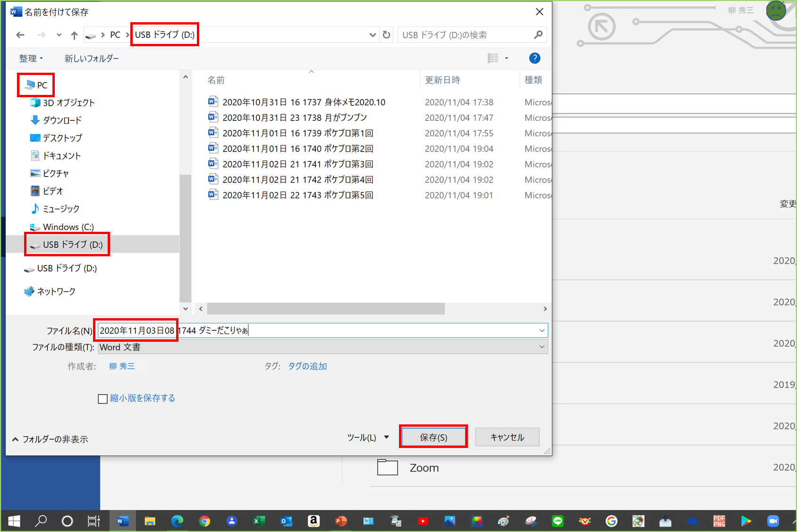
Task: Open PDF PNG converter taskbar icon
Action: click(x=719, y=521)
